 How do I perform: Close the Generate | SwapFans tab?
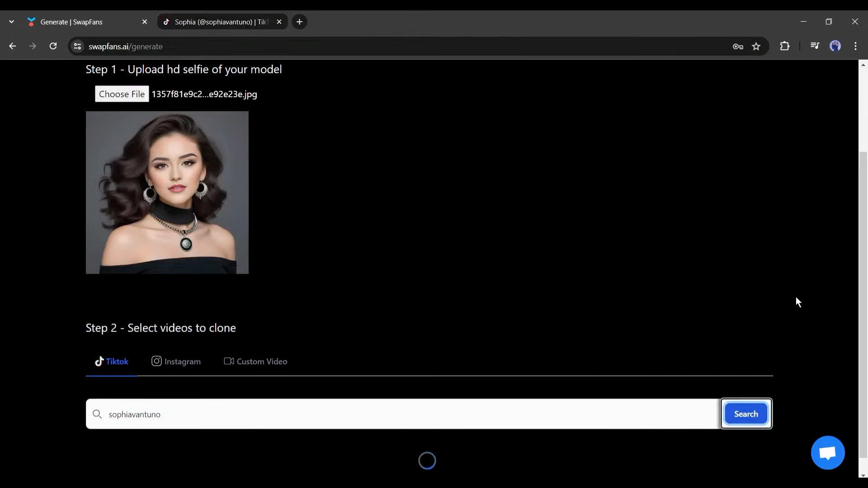point(145,22)
